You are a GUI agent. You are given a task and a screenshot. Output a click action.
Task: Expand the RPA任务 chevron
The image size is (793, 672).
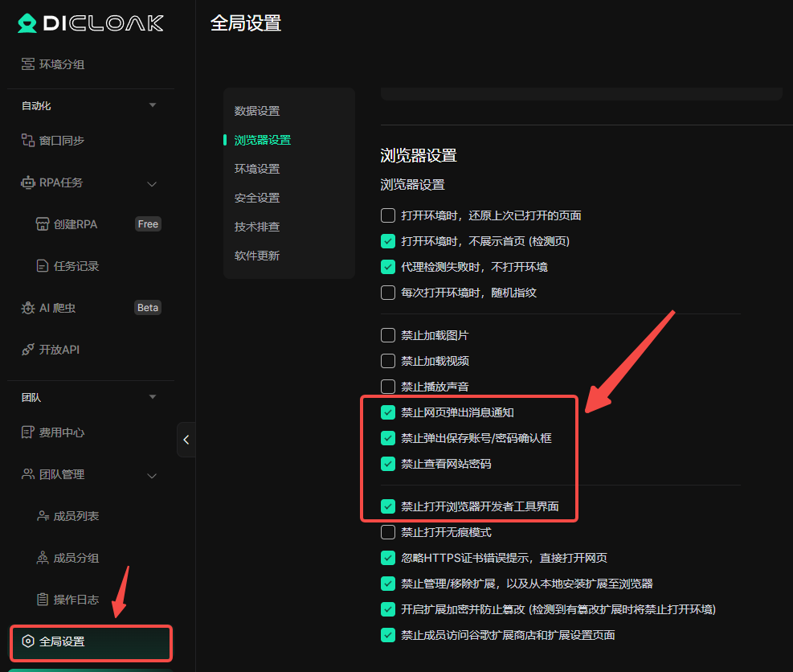(152, 183)
